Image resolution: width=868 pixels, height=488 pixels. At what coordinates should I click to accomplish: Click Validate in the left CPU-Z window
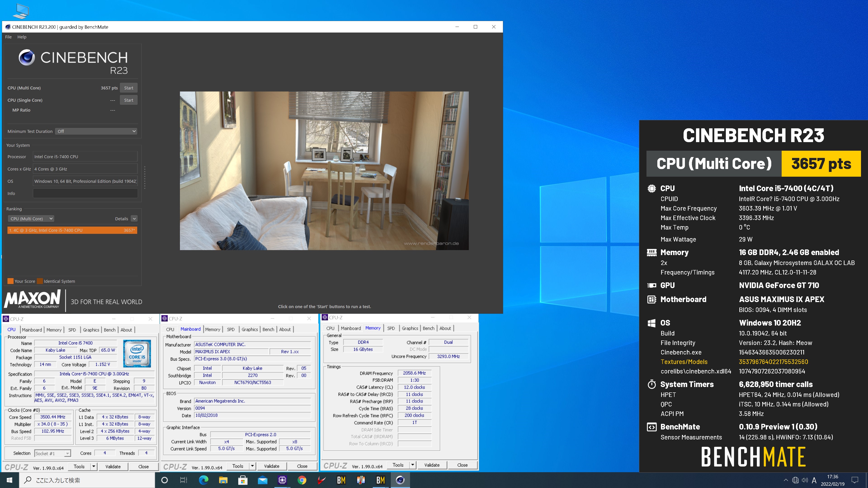point(113,467)
